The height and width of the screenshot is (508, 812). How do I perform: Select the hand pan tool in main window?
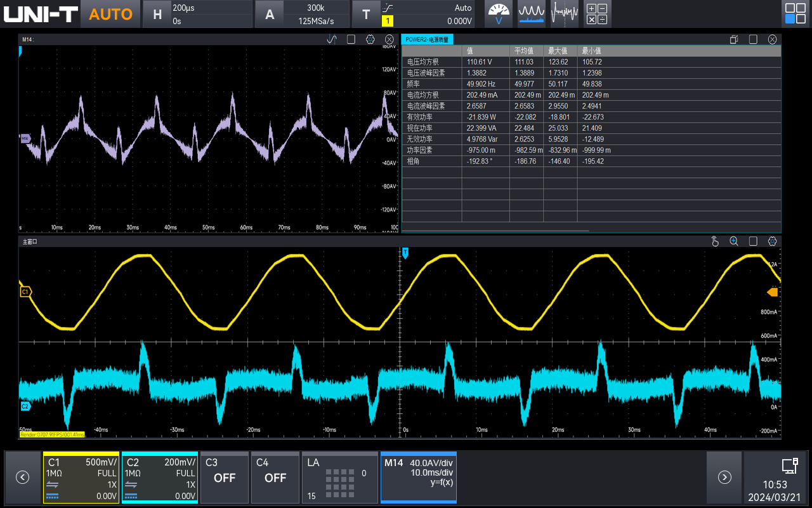tap(715, 241)
